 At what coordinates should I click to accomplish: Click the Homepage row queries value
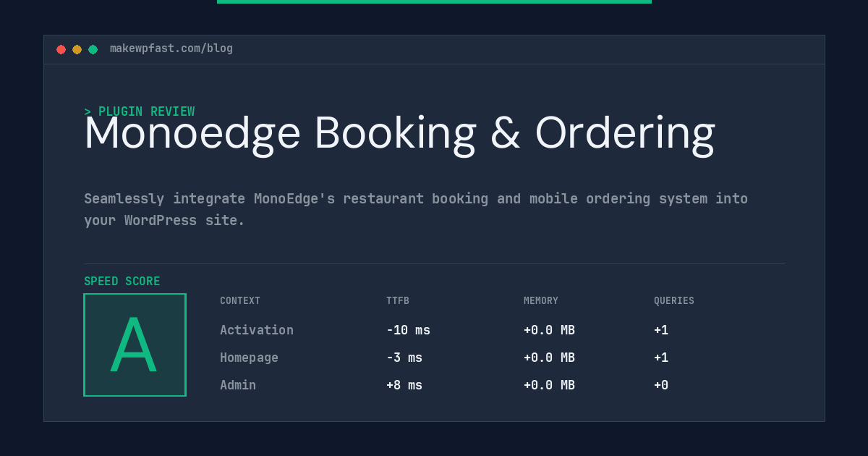(x=661, y=358)
